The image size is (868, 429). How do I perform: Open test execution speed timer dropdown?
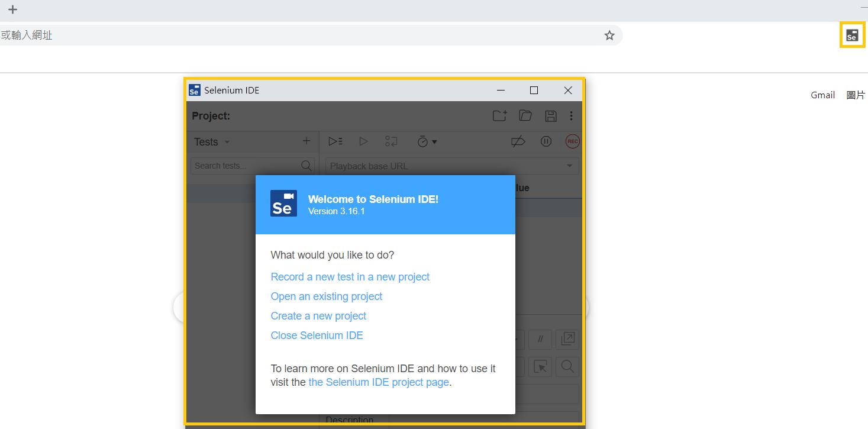click(x=427, y=141)
